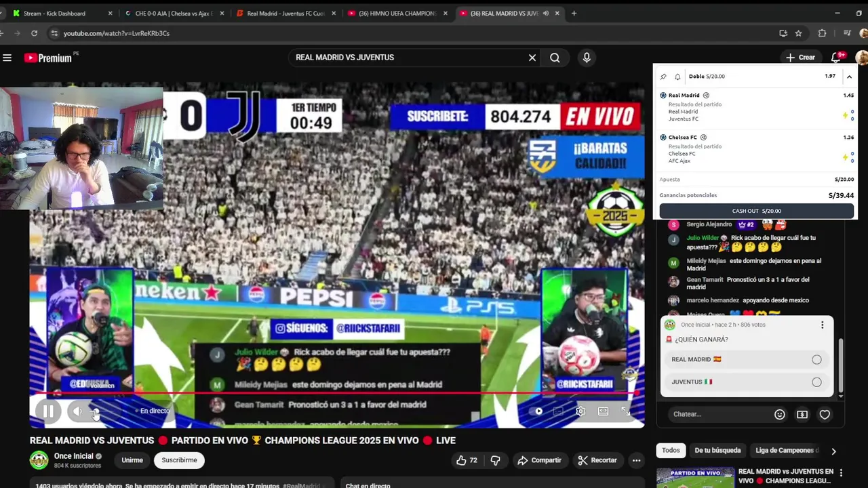The width and height of the screenshot is (868, 488).
Task: Vote REAL MADRID in the poll
Action: click(746, 360)
